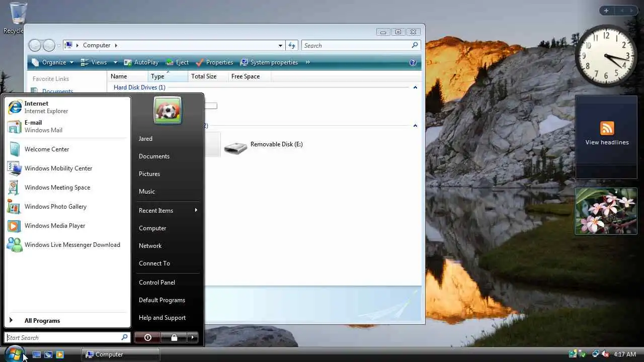The width and height of the screenshot is (644, 362).
Task: Collapse the removable storage group arrow
Action: (x=415, y=126)
